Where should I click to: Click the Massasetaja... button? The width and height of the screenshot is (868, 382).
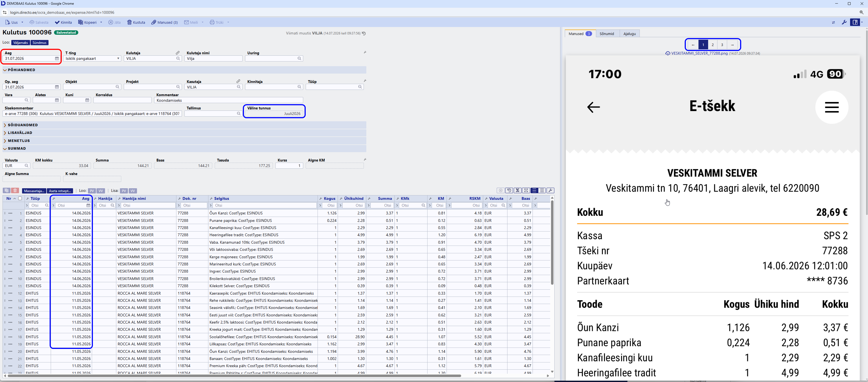pos(34,191)
